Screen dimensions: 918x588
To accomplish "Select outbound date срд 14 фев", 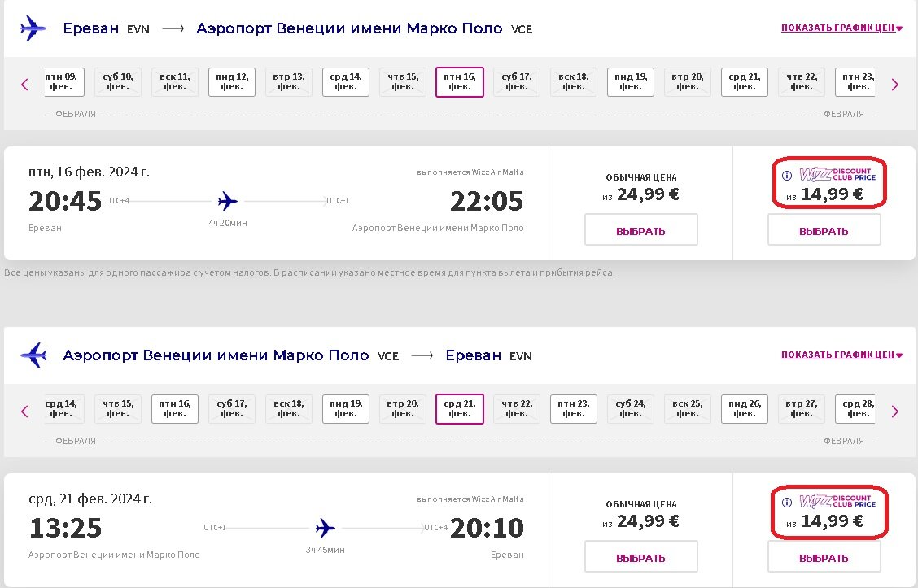I will 345,82.
